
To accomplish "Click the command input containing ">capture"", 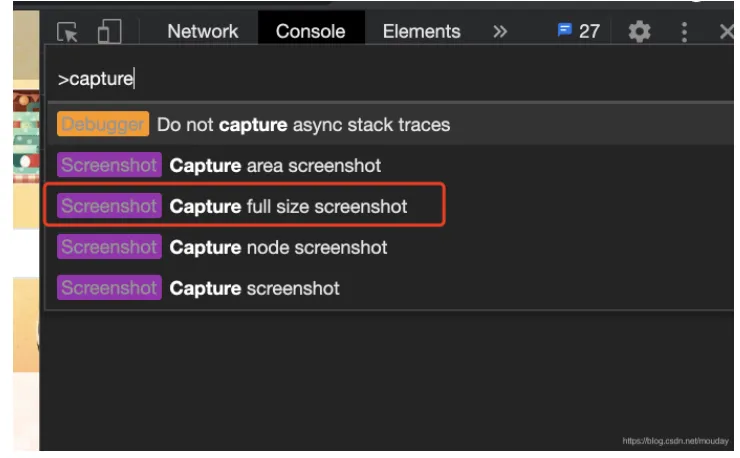I will pyautogui.click(x=300, y=79).
